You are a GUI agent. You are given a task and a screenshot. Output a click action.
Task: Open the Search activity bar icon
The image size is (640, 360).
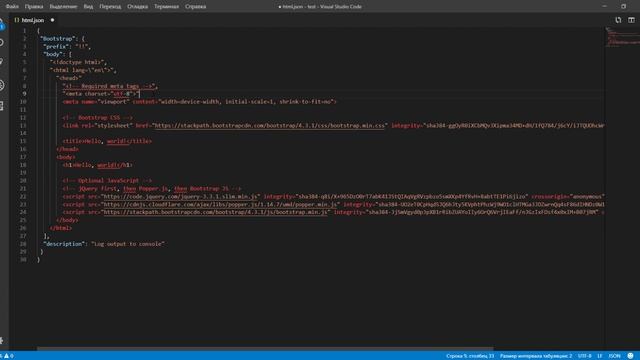tap(2, 43)
